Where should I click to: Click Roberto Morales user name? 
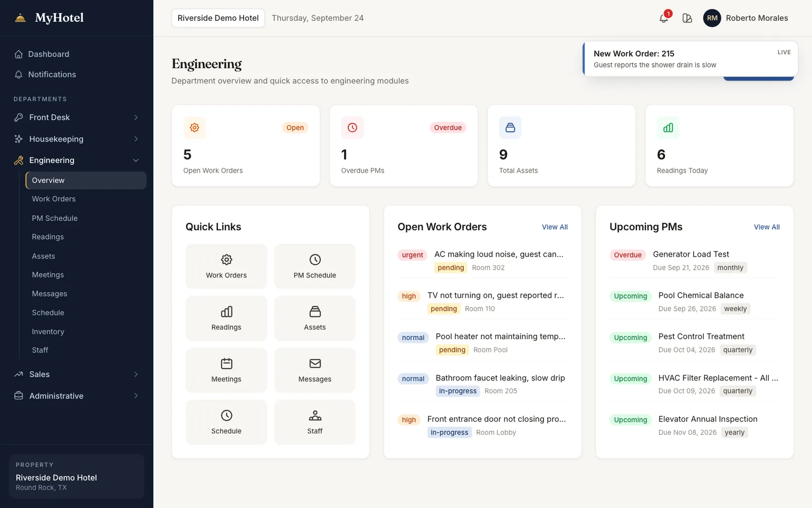click(757, 18)
